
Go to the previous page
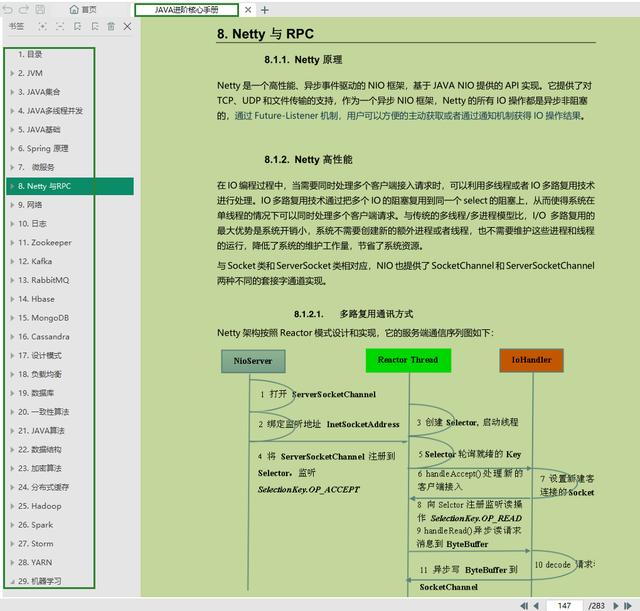pyautogui.click(x=536, y=606)
